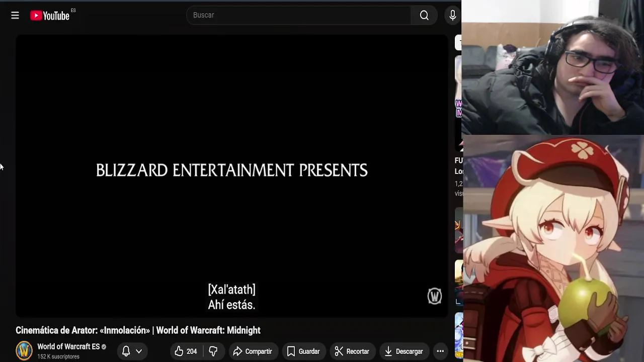Open the YouTube hamburger guide menu
644x362 pixels.
click(15, 16)
